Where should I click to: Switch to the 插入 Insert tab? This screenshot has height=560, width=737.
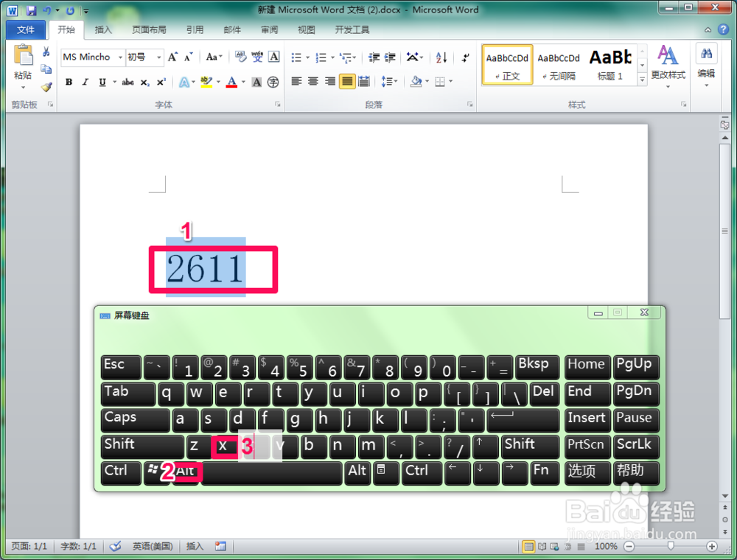(103, 30)
